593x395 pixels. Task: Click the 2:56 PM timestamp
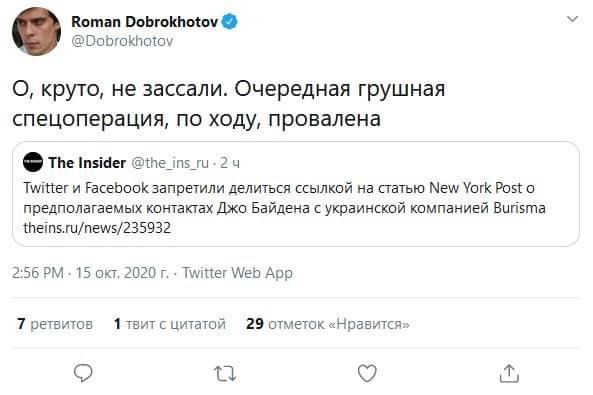coord(38,273)
